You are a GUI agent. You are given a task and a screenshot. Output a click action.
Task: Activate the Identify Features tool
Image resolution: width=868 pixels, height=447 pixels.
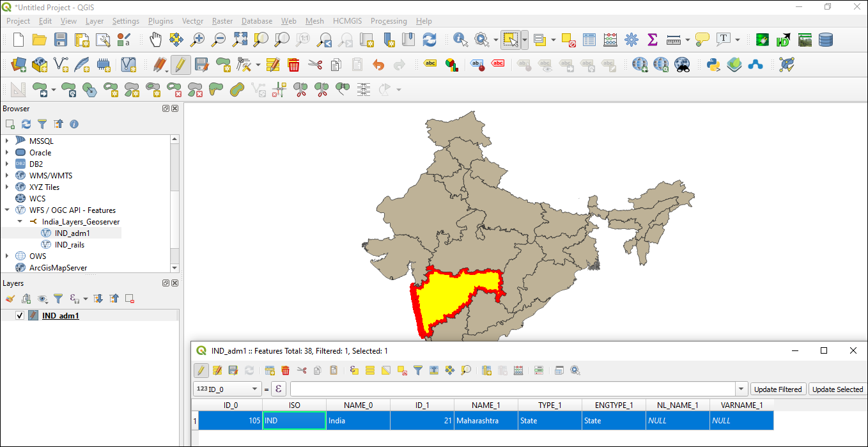[x=460, y=40]
